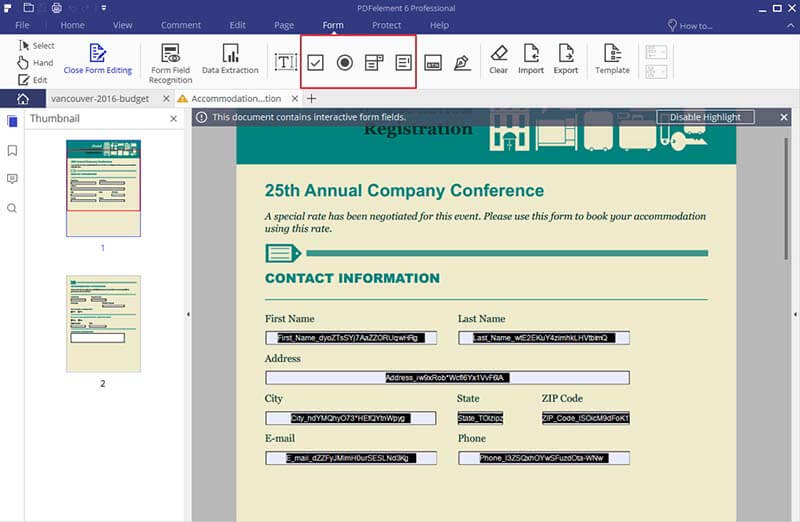This screenshot has width=800, height=522.
Task: Select the Combo Box form tool
Action: click(x=373, y=62)
